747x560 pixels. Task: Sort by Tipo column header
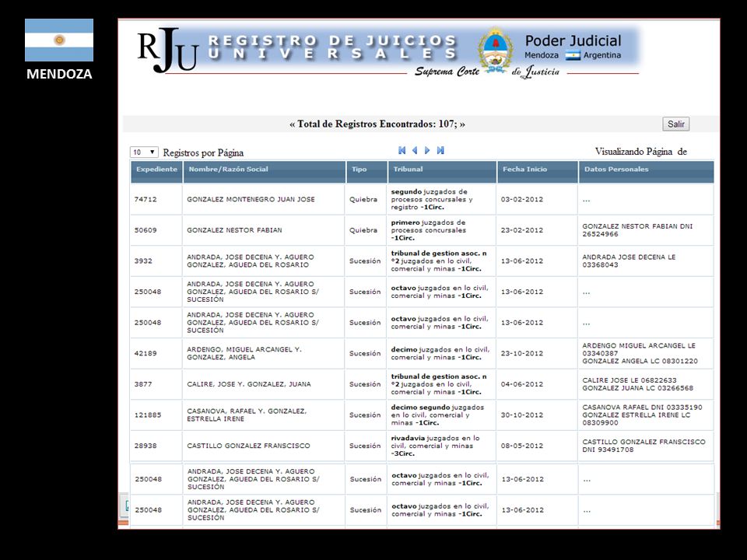366,172
